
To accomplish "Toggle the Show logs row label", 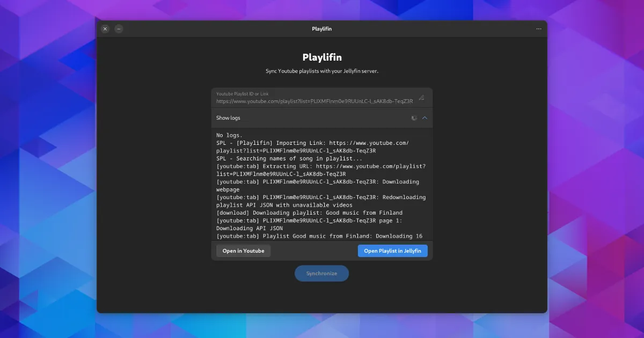I will click(x=229, y=118).
